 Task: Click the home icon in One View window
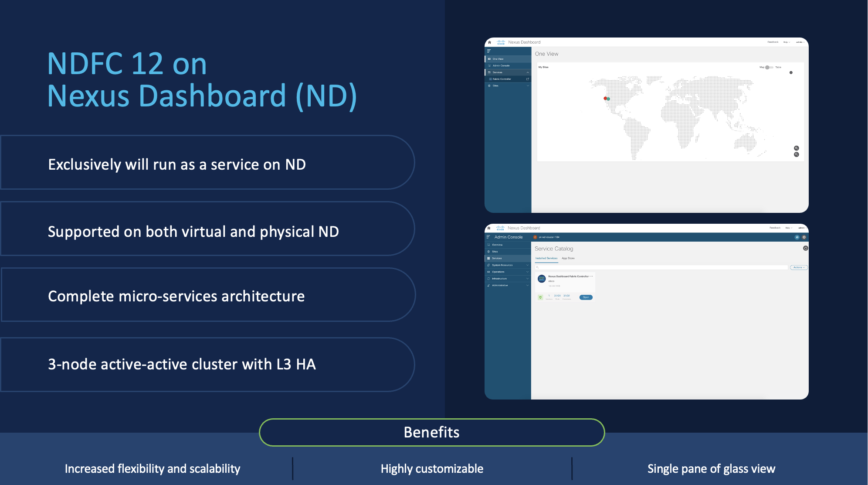click(489, 42)
